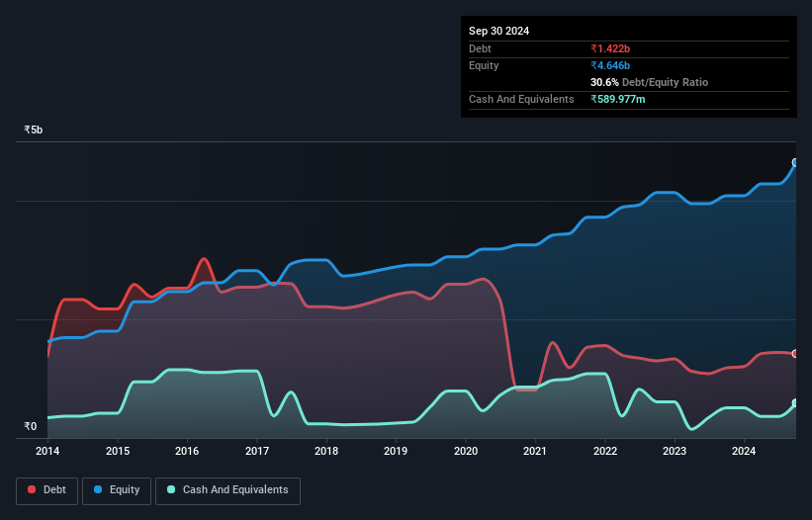The height and width of the screenshot is (520, 812).
Task: Click the 2024 x-axis label
Action: (744, 451)
